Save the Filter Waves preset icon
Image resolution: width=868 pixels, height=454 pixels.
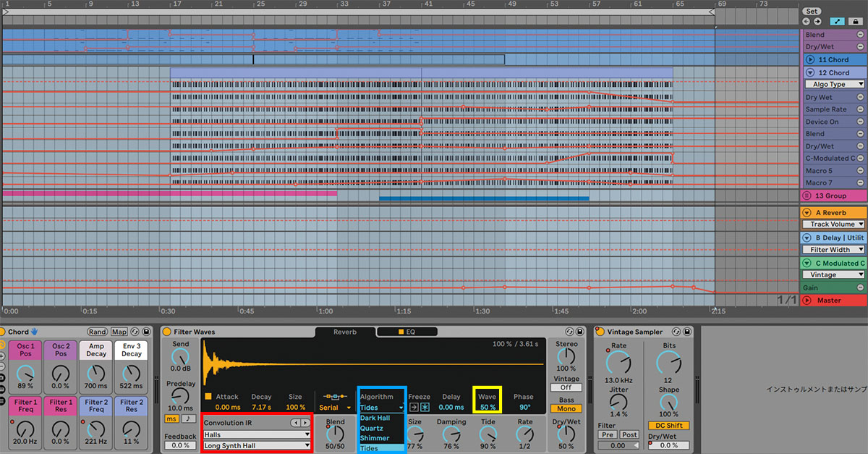pos(580,332)
